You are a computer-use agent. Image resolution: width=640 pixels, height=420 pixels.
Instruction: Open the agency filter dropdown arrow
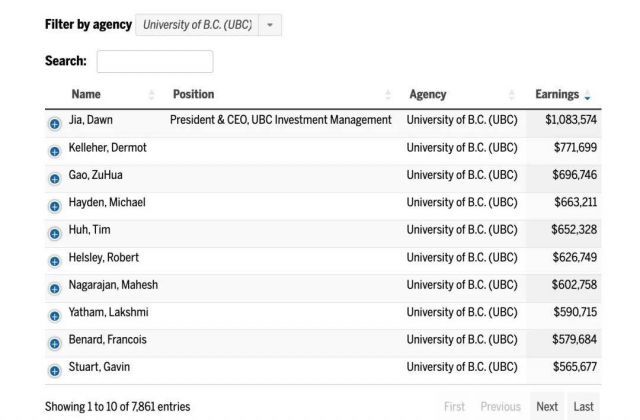(x=270, y=25)
